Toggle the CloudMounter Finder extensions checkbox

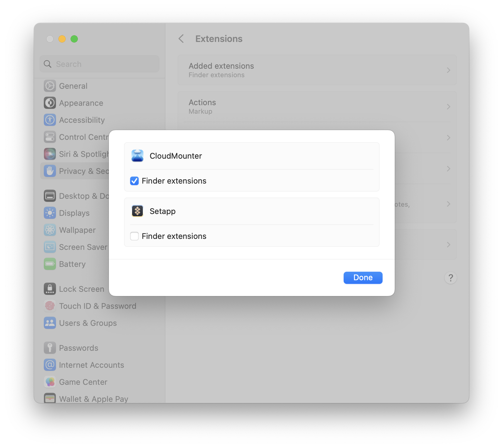(x=134, y=181)
